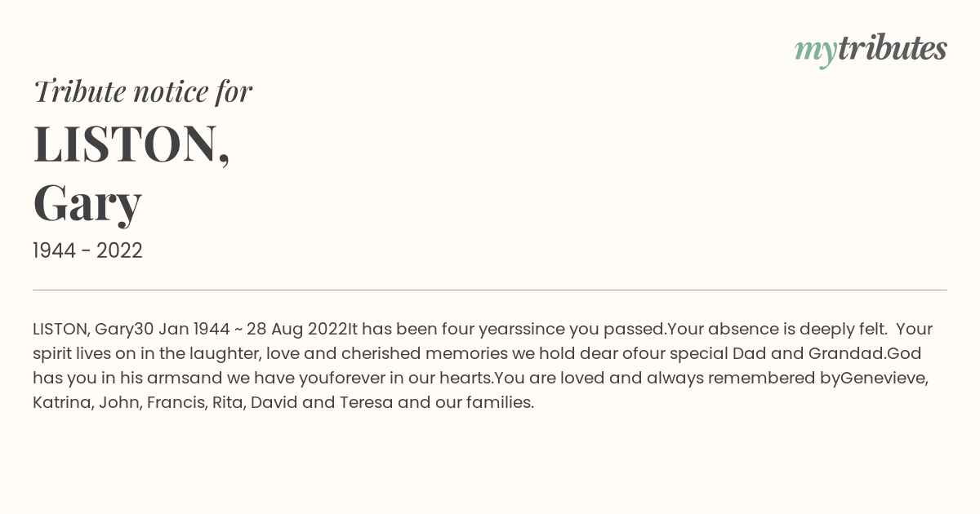
Task: Click the name Teresa in the notice
Action: (x=366, y=403)
